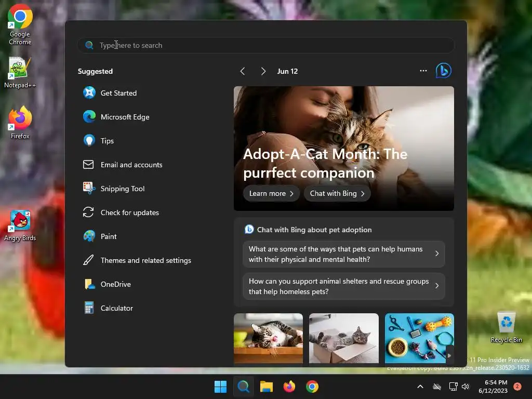Open the cat lying on table thumbnail
Viewport: 532px width, 399px height.
268,338
